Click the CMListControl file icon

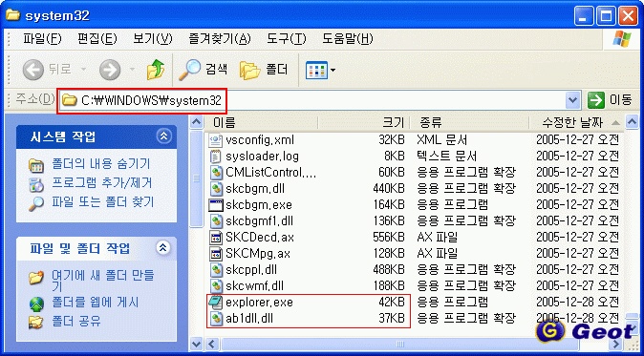(216, 172)
